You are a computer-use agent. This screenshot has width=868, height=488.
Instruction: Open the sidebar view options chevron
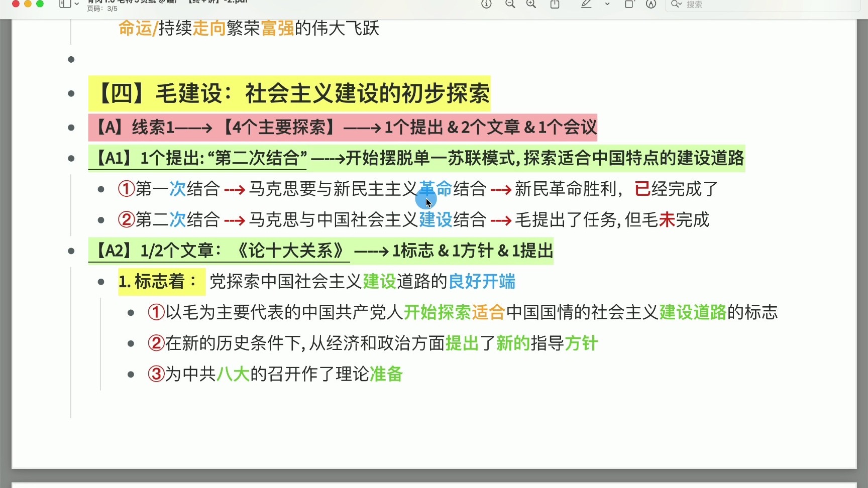coord(77,4)
